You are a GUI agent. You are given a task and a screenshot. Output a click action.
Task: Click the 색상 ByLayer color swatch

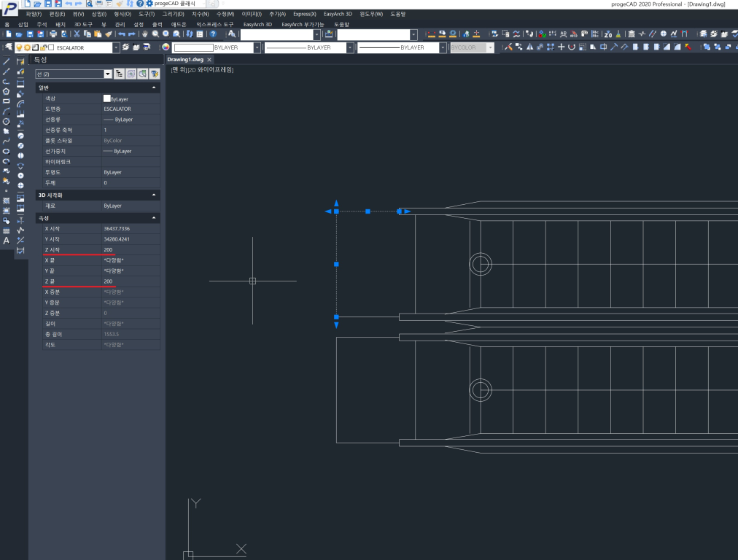[107, 98]
